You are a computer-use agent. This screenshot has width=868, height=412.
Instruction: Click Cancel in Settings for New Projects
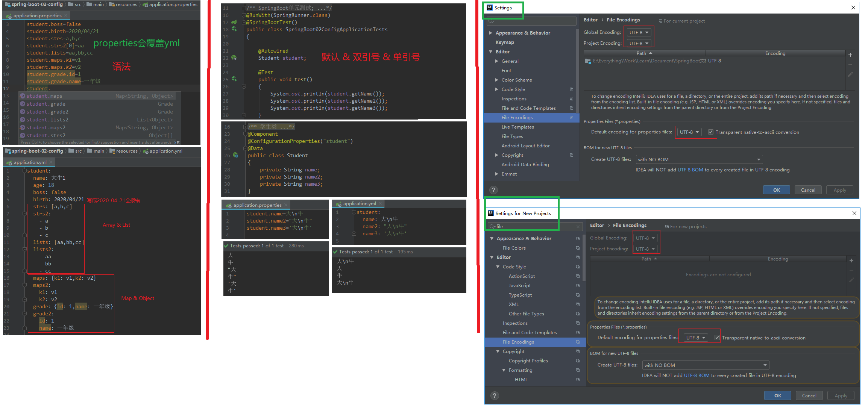pos(809,395)
